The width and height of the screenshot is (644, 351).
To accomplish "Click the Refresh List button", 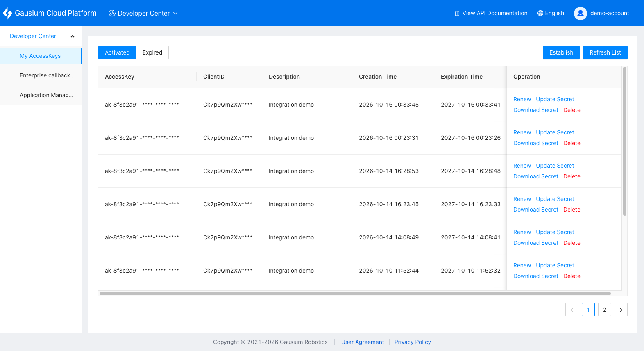I will tap(605, 52).
